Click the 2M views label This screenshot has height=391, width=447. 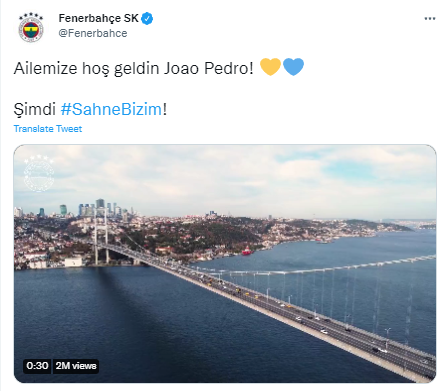[x=76, y=366]
